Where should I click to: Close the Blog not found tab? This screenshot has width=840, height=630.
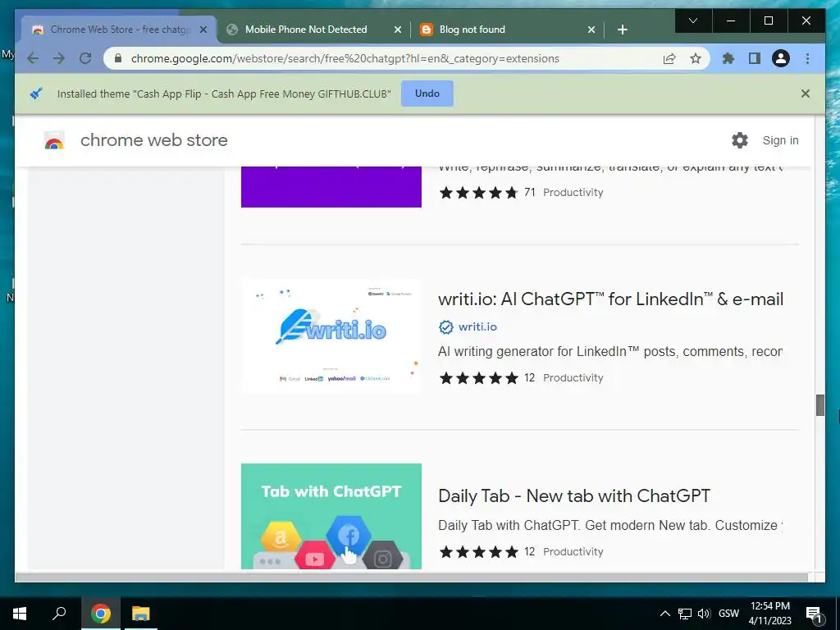[x=591, y=30]
